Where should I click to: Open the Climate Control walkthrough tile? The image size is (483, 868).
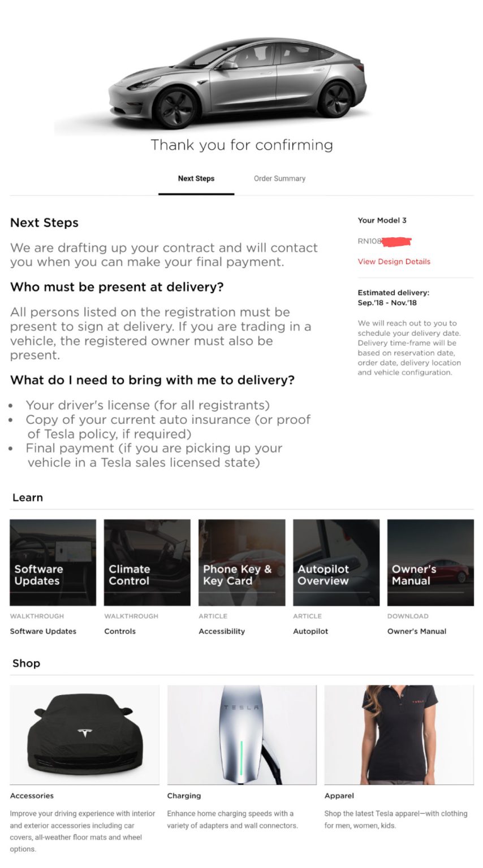click(147, 562)
